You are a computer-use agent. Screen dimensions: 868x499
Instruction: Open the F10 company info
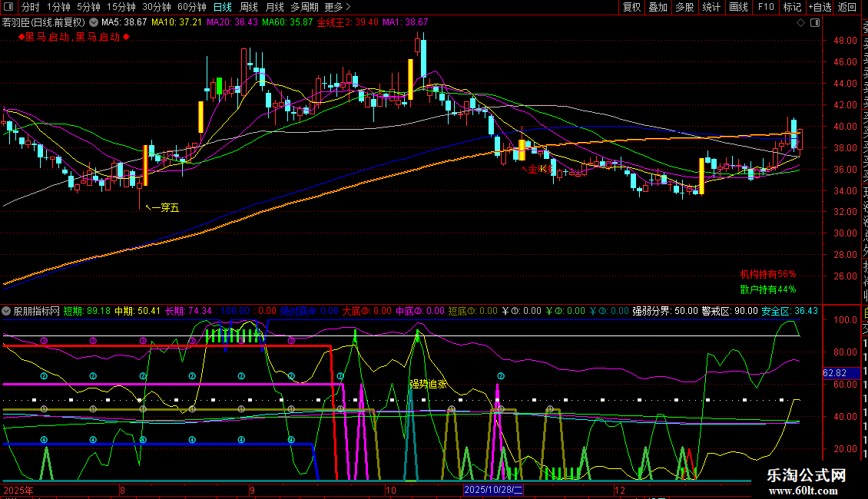(x=766, y=8)
